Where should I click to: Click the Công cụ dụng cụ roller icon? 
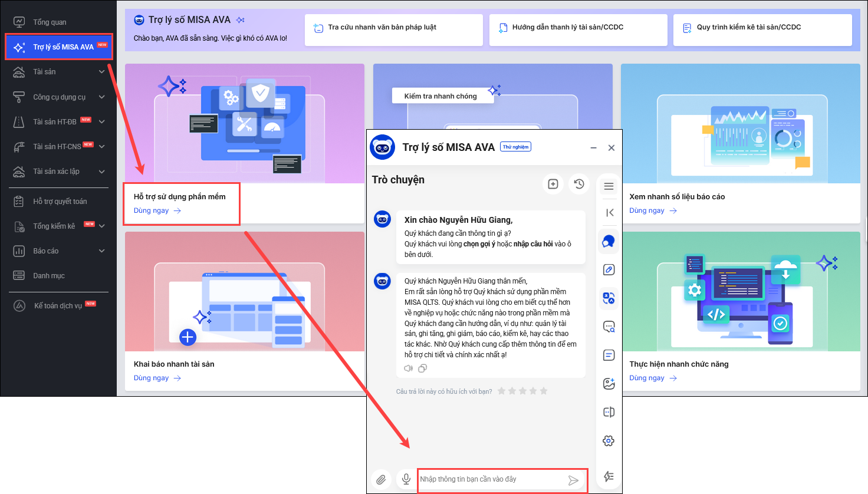(x=19, y=97)
